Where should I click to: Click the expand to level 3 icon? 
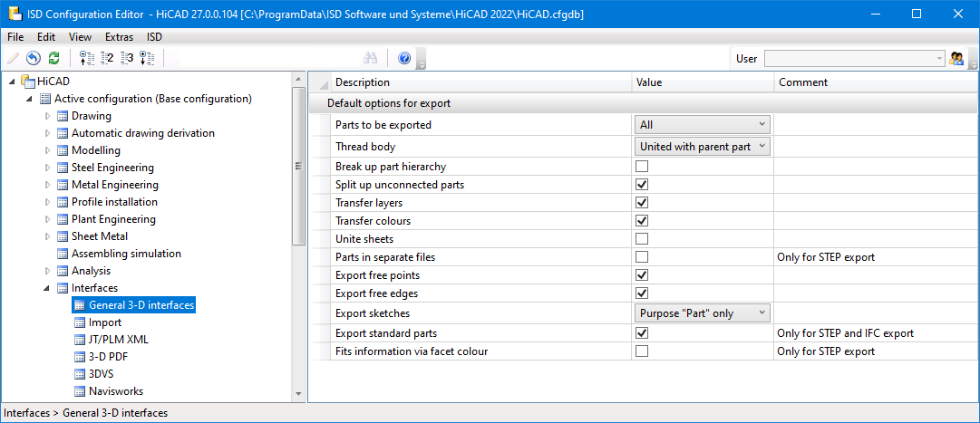coord(127,58)
